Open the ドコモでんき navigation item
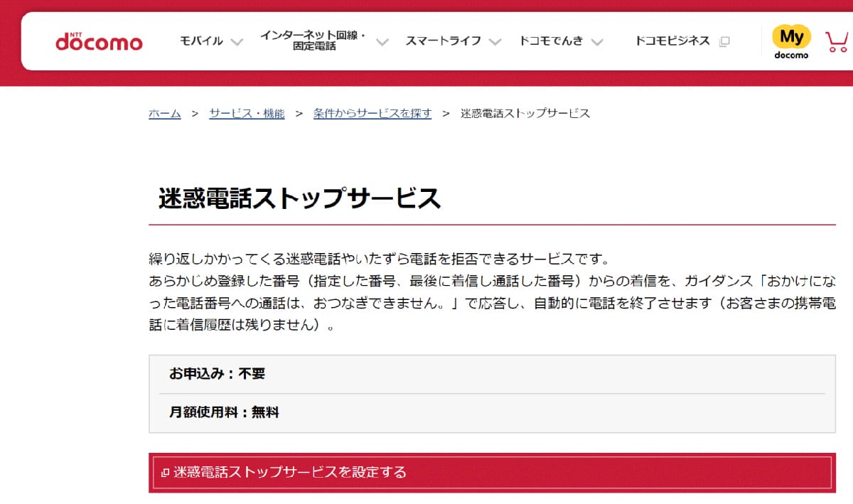Screen dimensions: 853x504 tap(551, 41)
